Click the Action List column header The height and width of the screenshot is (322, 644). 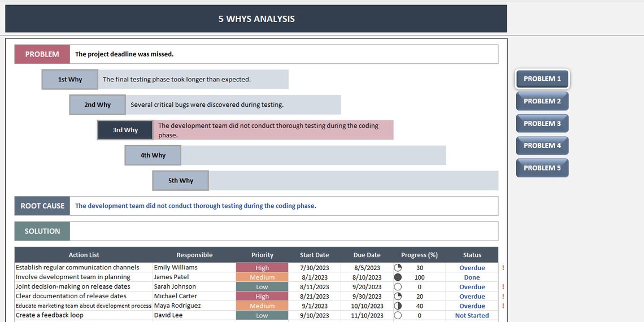(x=84, y=255)
